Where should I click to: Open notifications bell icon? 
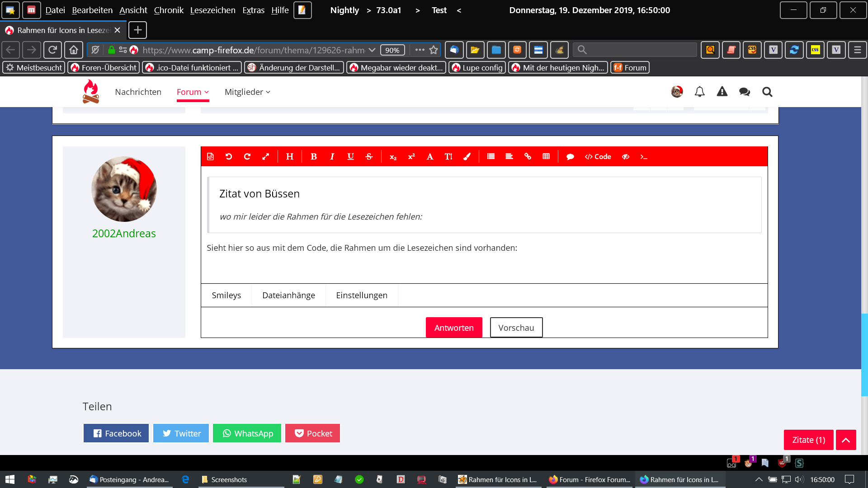coord(699,92)
